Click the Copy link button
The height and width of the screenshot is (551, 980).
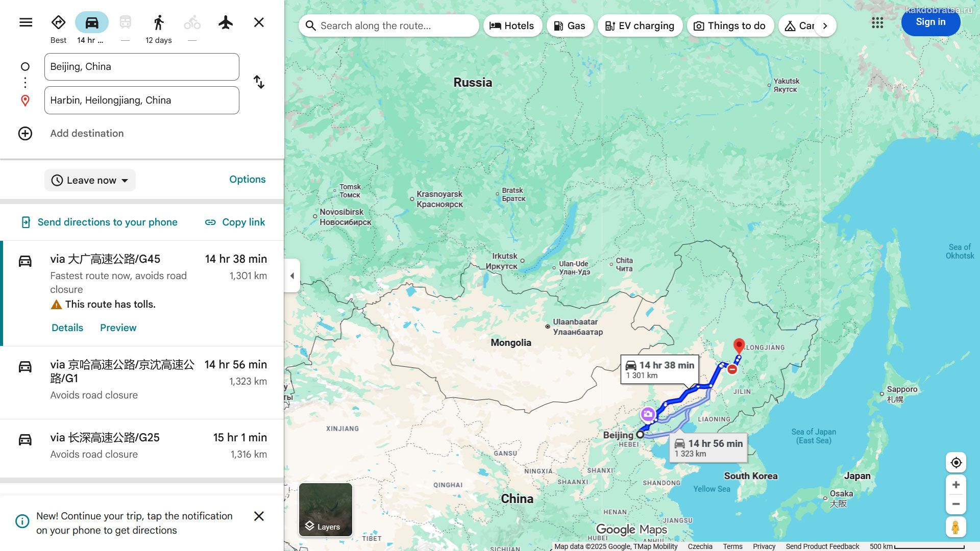[x=235, y=222]
